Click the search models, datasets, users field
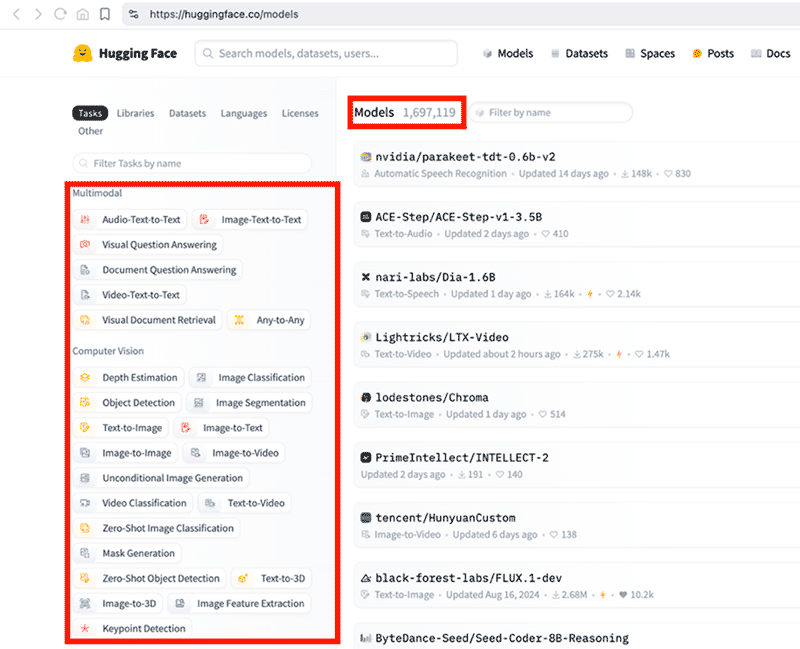The width and height of the screenshot is (800, 649). click(326, 53)
